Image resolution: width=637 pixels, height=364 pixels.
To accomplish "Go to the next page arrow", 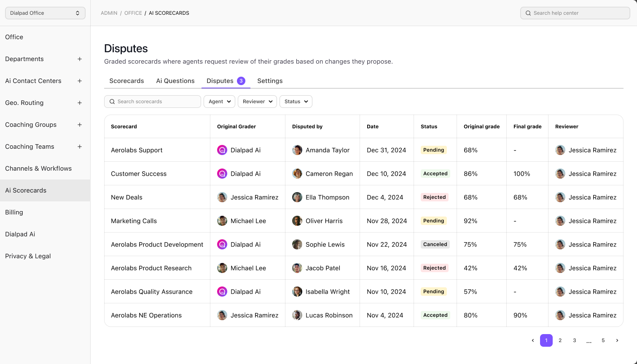I will (617, 340).
